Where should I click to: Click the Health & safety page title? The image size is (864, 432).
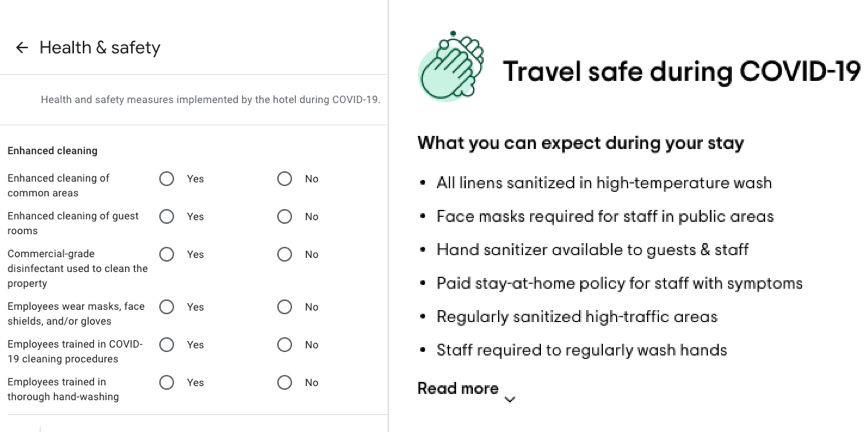click(100, 48)
